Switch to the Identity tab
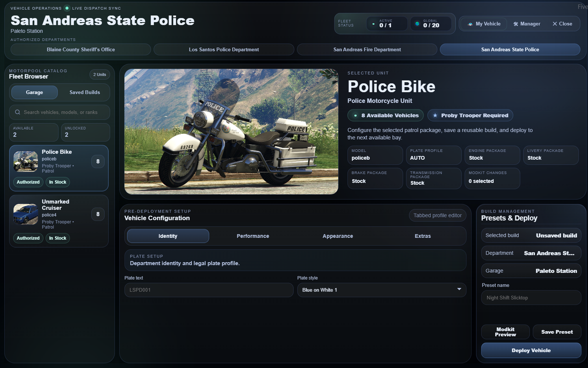The height and width of the screenshot is (368, 588). pos(168,236)
